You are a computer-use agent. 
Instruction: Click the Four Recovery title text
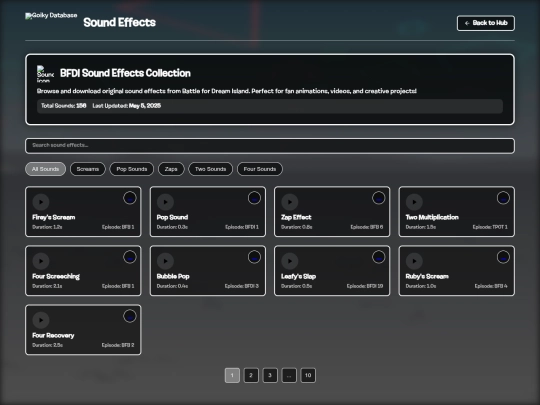(x=53, y=335)
